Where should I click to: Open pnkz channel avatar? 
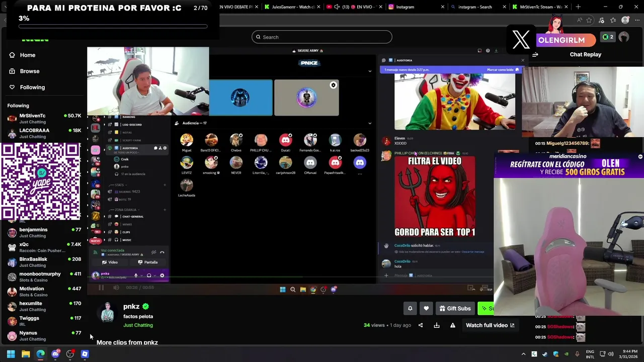coord(107,312)
